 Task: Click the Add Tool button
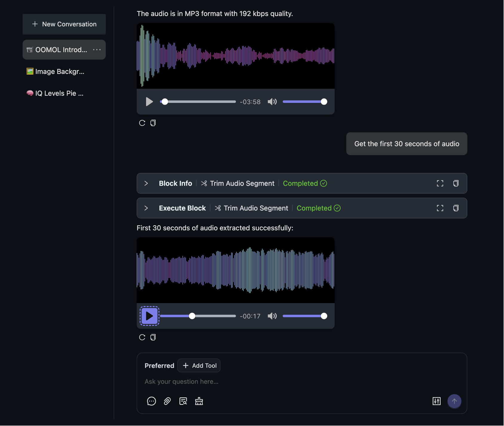tap(199, 366)
